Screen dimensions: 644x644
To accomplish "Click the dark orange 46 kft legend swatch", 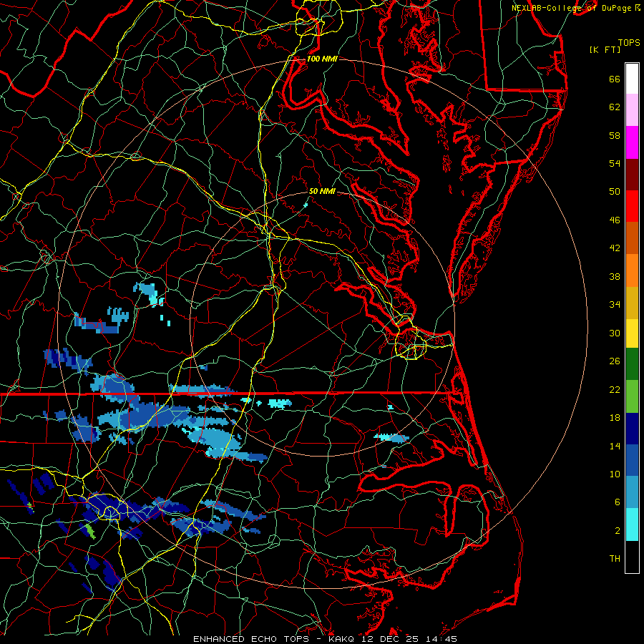I will 632,238.
